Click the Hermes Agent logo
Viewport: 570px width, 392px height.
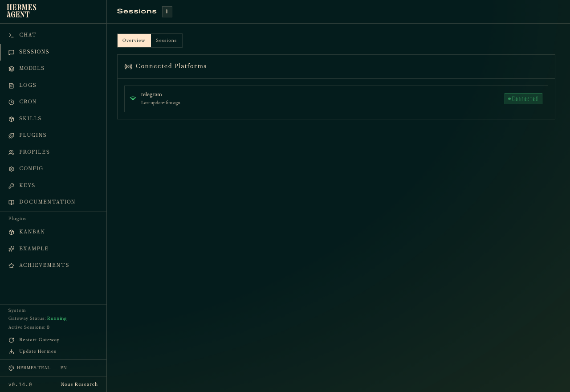pyautogui.click(x=21, y=11)
